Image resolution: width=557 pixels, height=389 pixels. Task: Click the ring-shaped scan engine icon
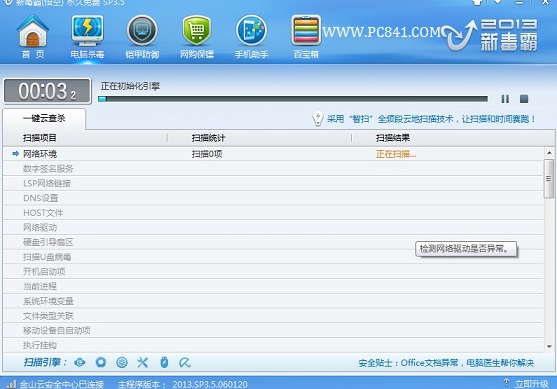[x=101, y=362]
